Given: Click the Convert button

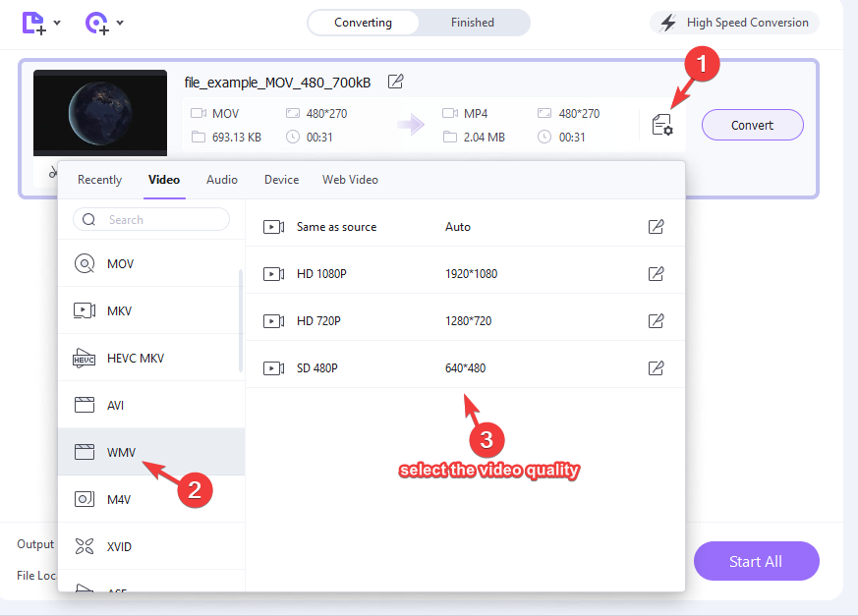Looking at the screenshot, I should tap(752, 125).
